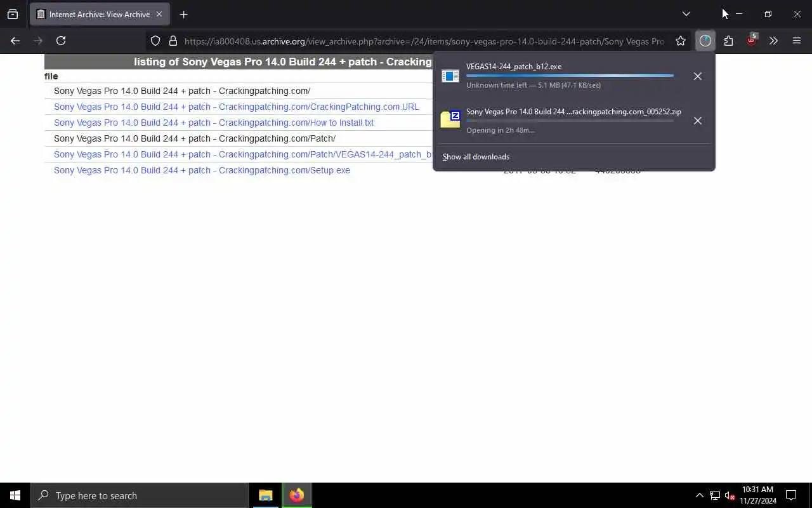Open a new tab with the plus button
The image size is (812, 508).
click(x=183, y=14)
